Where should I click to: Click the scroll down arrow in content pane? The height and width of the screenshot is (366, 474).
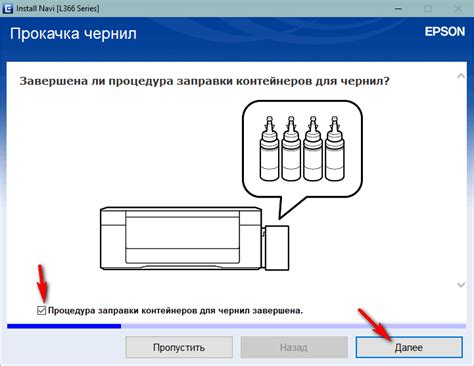click(x=461, y=285)
